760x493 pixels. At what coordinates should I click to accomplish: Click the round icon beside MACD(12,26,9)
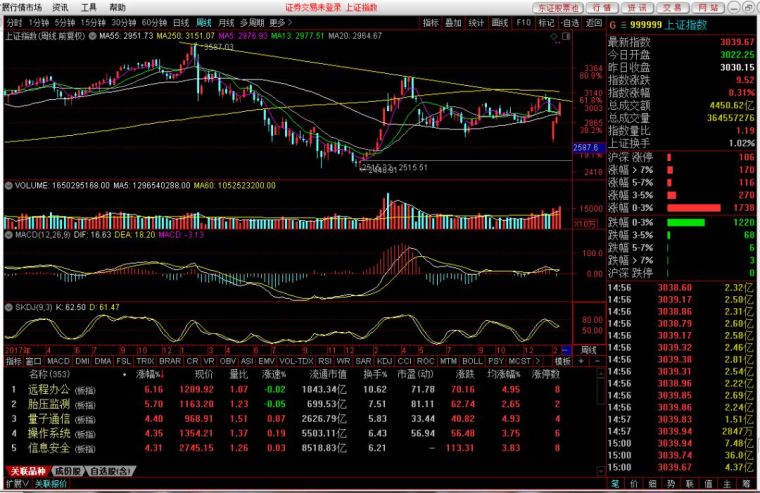[9, 235]
